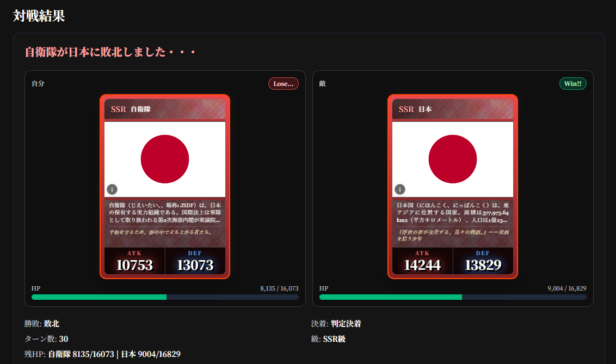
Task: Click the DEF value 13073
Action: [x=195, y=265]
